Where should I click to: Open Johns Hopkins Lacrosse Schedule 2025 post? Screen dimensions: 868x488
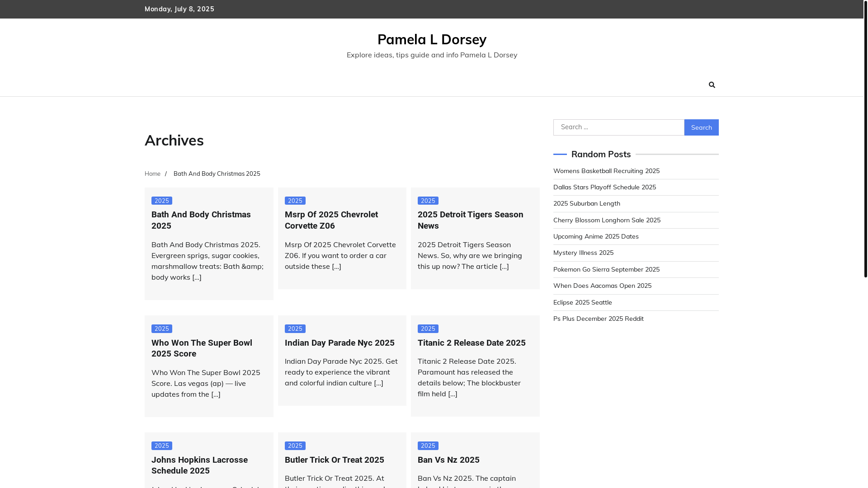click(x=199, y=465)
